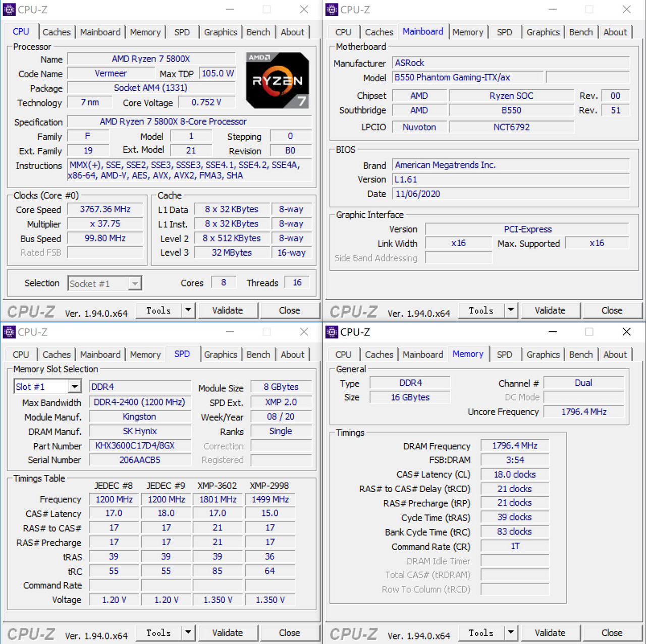Click Close button in CPU window
Image resolution: width=646 pixels, height=644 pixels.
290,310
